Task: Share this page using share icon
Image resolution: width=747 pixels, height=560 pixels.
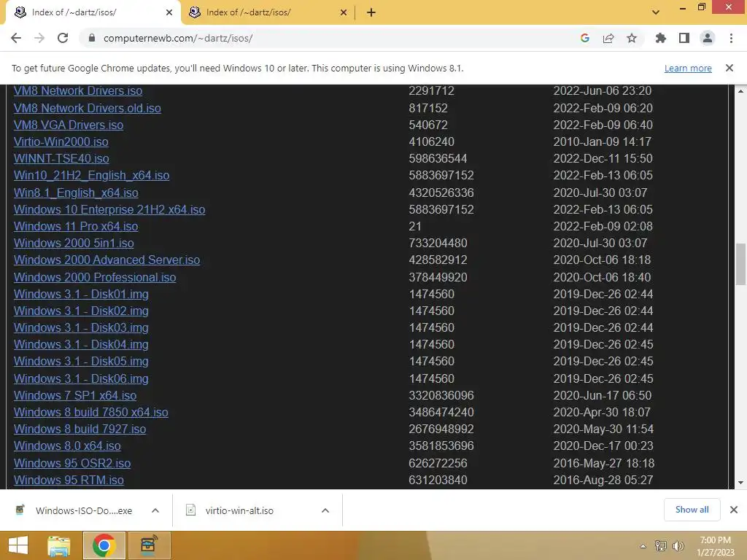Action: click(x=608, y=38)
